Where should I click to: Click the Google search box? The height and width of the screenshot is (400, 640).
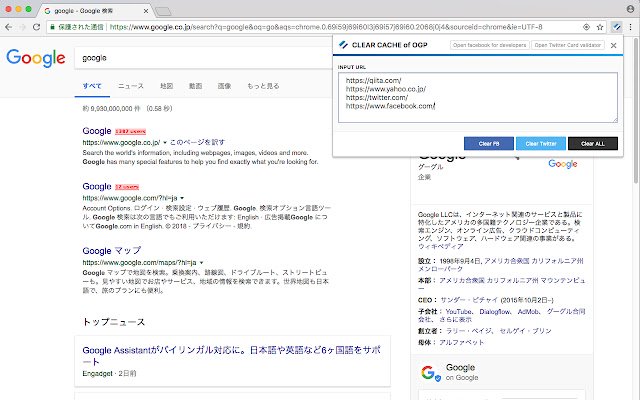pyautogui.click(x=203, y=58)
